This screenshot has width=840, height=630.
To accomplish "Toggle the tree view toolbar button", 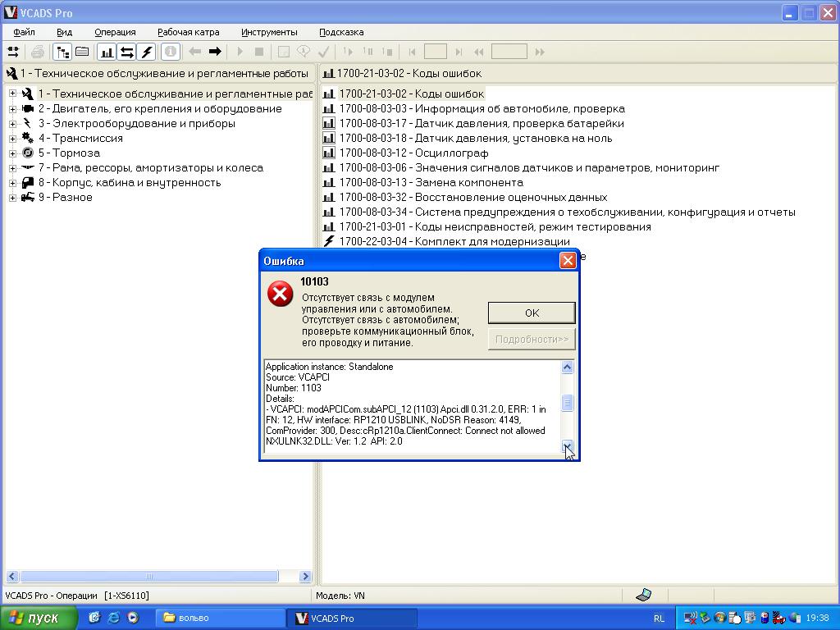I will click(62, 52).
